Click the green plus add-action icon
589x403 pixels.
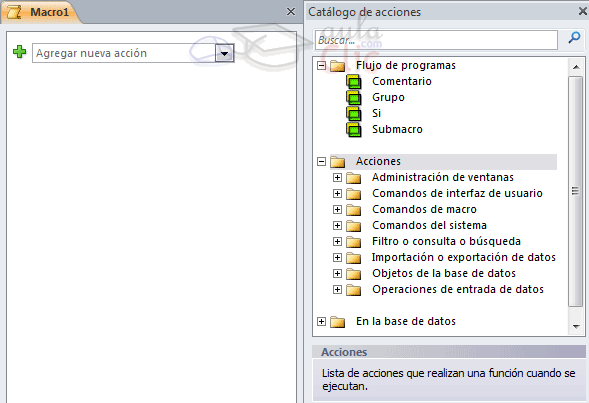(20, 52)
